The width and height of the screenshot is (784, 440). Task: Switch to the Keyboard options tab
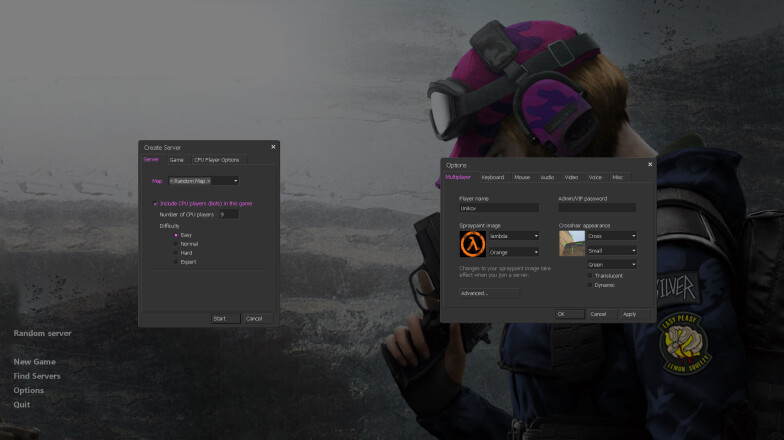[493, 178]
